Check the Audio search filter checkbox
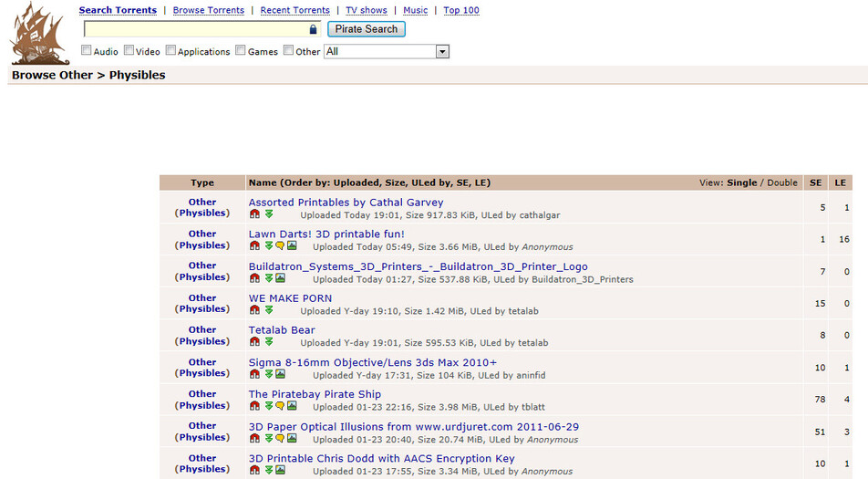This screenshot has width=868, height=479. [86, 50]
